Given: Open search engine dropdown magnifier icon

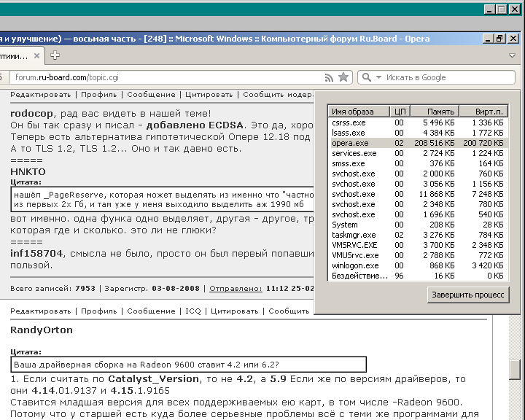Looking at the screenshot, I should (x=371, y=77).
